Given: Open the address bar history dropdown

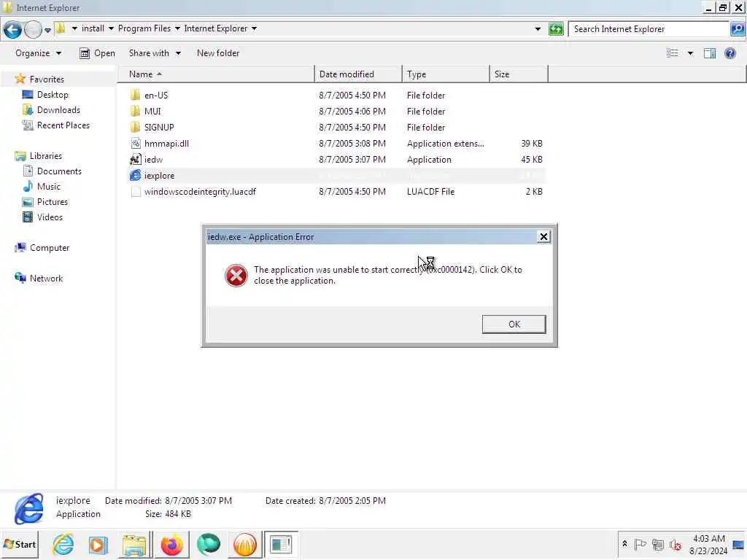Looking at the screenshot, I should [x=538, y=29].
